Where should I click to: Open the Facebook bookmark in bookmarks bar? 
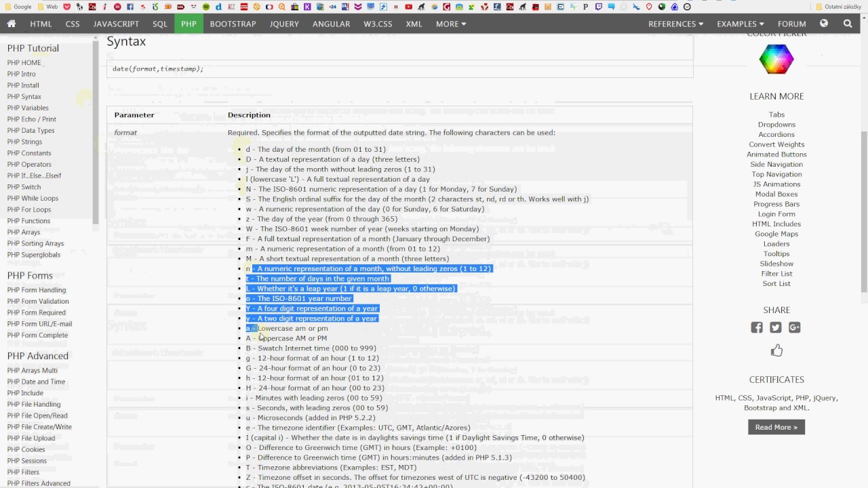130,7
